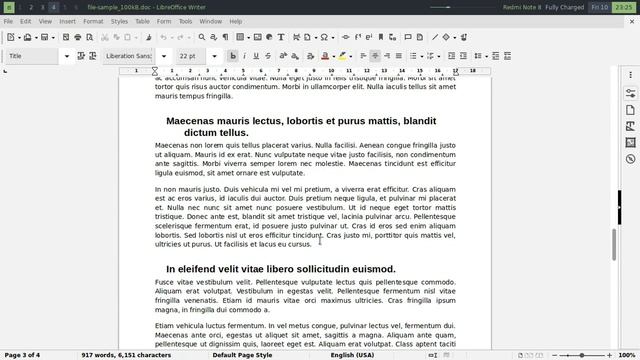
Task: Toggle Formatting Marks pilcrow button
Action: pos(225,37)
